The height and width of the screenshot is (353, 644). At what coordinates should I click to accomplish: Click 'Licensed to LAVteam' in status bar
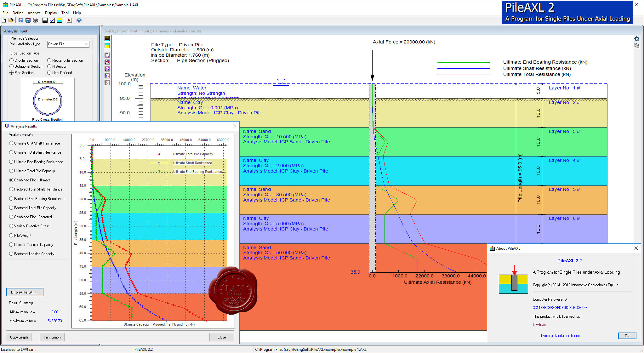tap(18, 350)
